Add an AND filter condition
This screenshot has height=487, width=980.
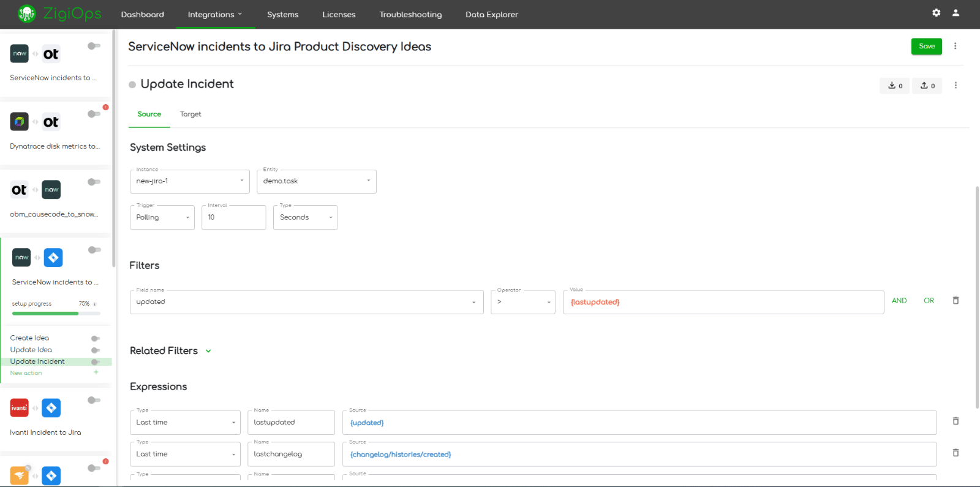pos(899,301)
